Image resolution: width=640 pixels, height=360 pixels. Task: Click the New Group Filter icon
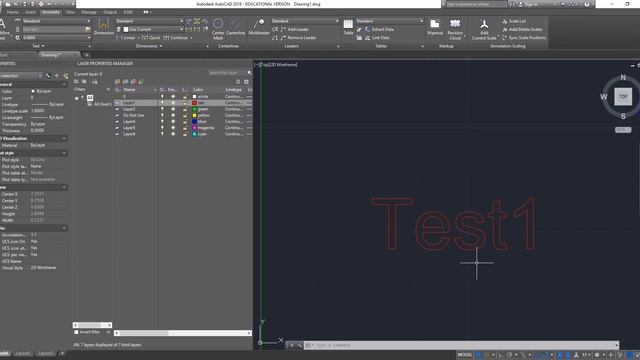click(84, 82)
